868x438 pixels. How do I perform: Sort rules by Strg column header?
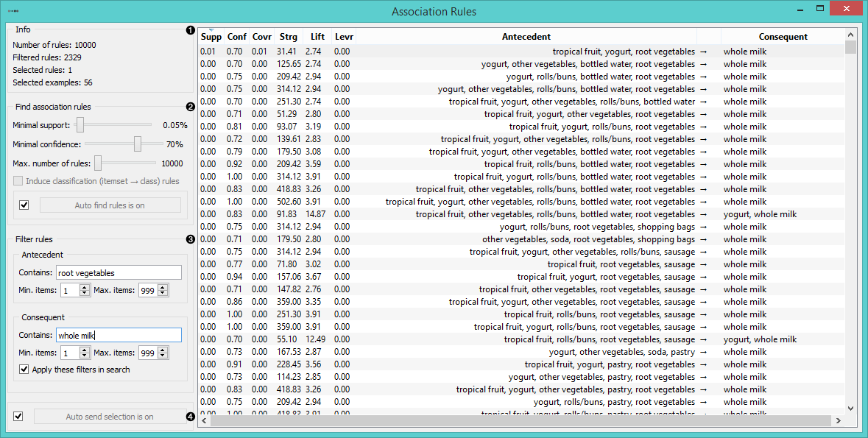pyautogui.click(x=289, y=37)
